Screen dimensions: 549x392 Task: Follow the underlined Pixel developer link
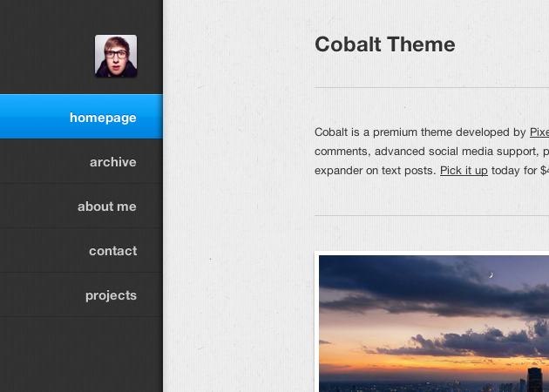[539, 132]
